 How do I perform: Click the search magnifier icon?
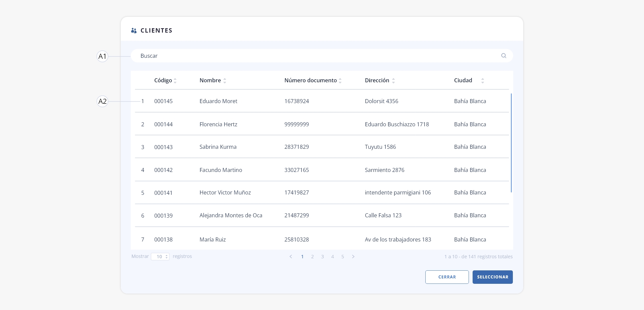503,56
